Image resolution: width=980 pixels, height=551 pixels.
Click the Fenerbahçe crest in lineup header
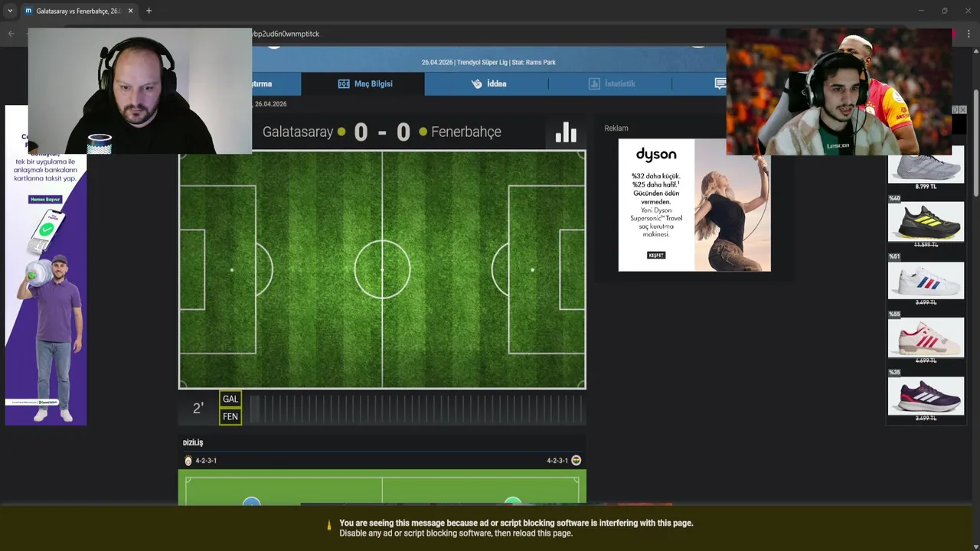(577, 461)
